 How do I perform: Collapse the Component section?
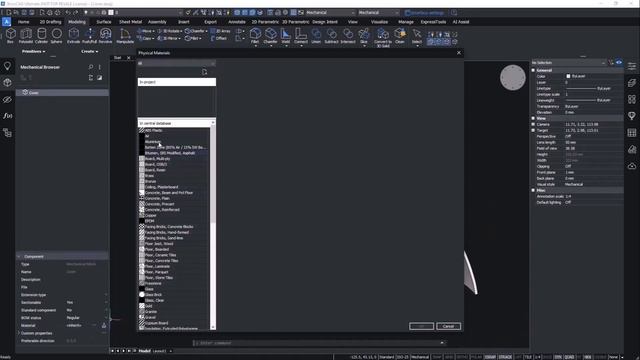19,257
